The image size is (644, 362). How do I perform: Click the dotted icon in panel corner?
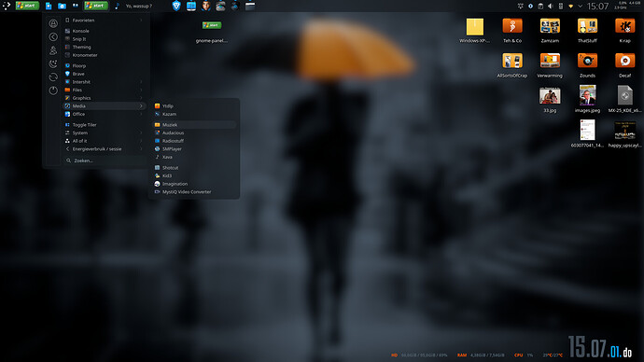[7, 6]
